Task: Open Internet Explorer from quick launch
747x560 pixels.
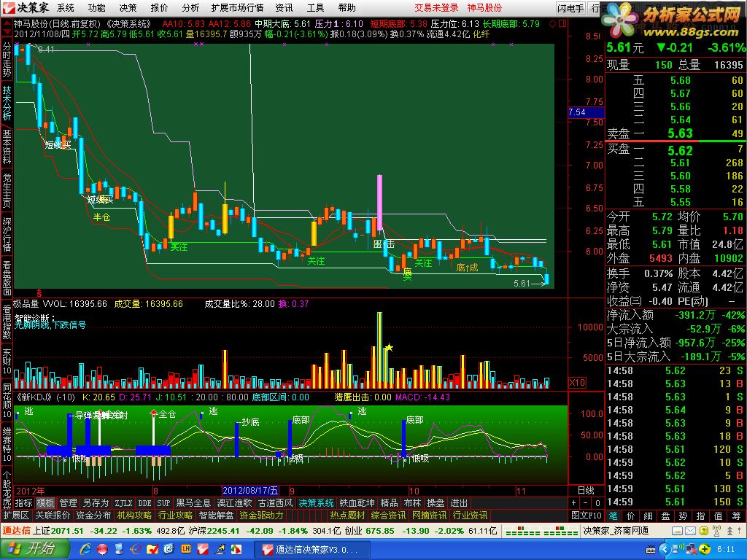Action: tap(86, 549)
